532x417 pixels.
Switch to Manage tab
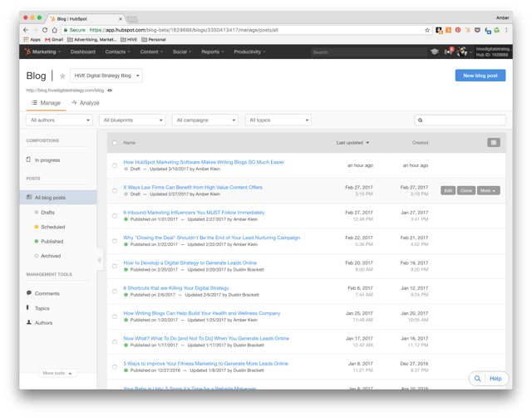point(47,103)
